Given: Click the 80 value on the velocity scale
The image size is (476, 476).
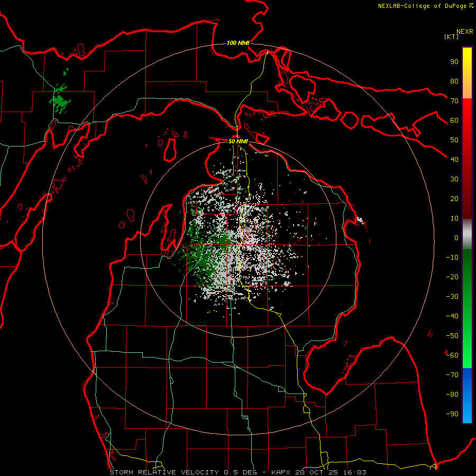Looking at the screenshot, I should (x=454, y=81).
